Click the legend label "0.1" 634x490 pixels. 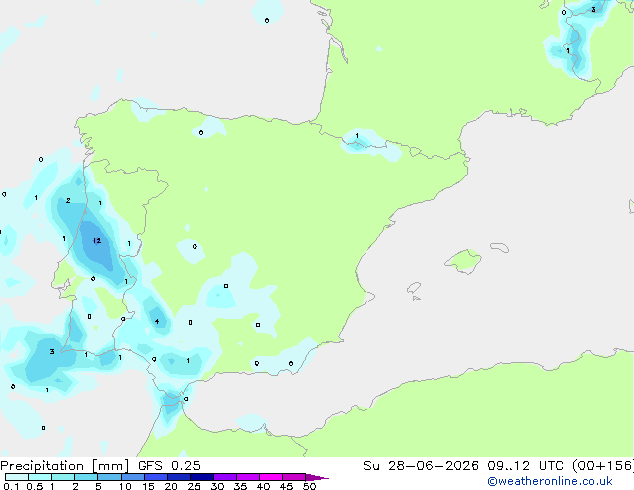point(11,486)
